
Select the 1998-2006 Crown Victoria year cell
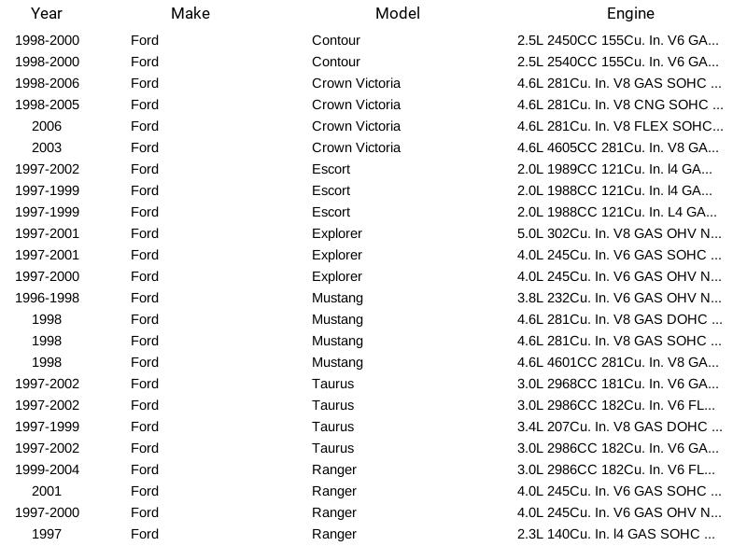click(x=48, y=83)
